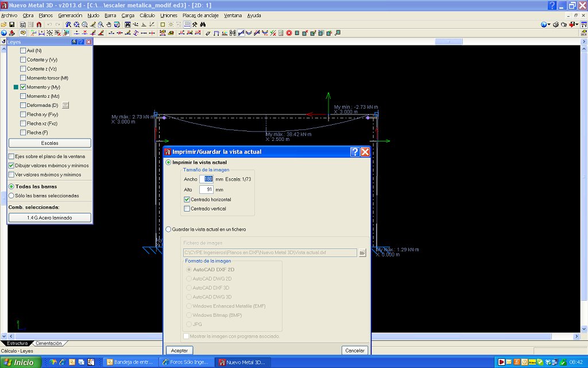Check Ejes sobre el plano de la ventana
This screenshot has width=588, height=368.
coord(11,156)
